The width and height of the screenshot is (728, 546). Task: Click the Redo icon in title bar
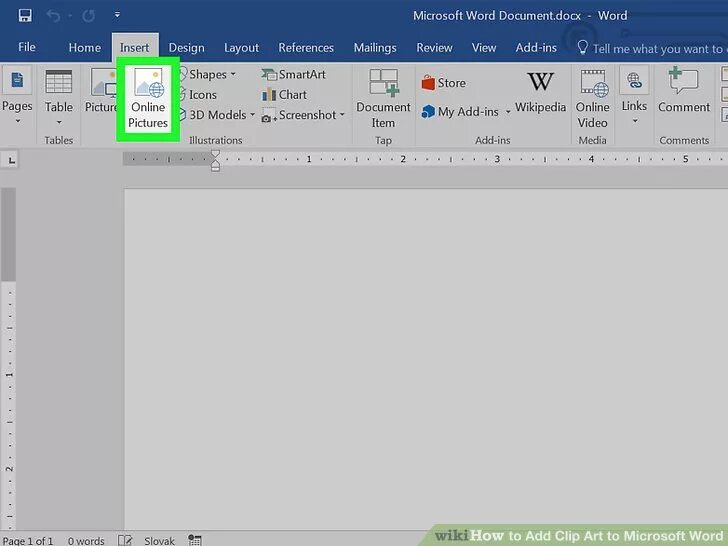point(88,16)
